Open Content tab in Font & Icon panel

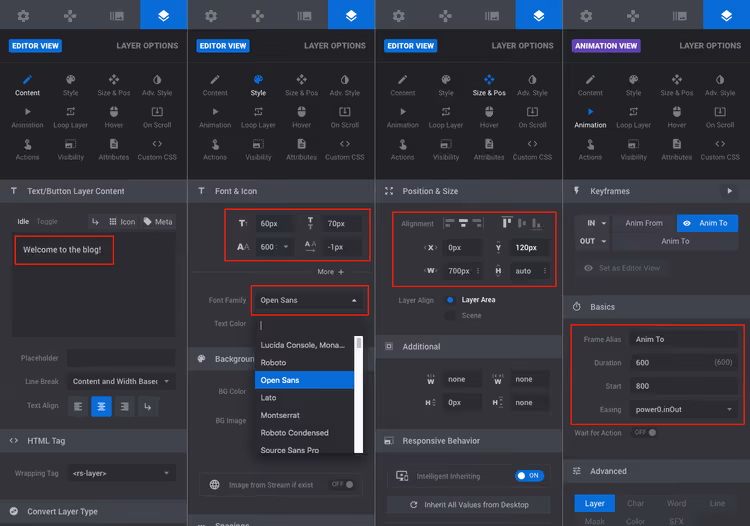(215, 85)
